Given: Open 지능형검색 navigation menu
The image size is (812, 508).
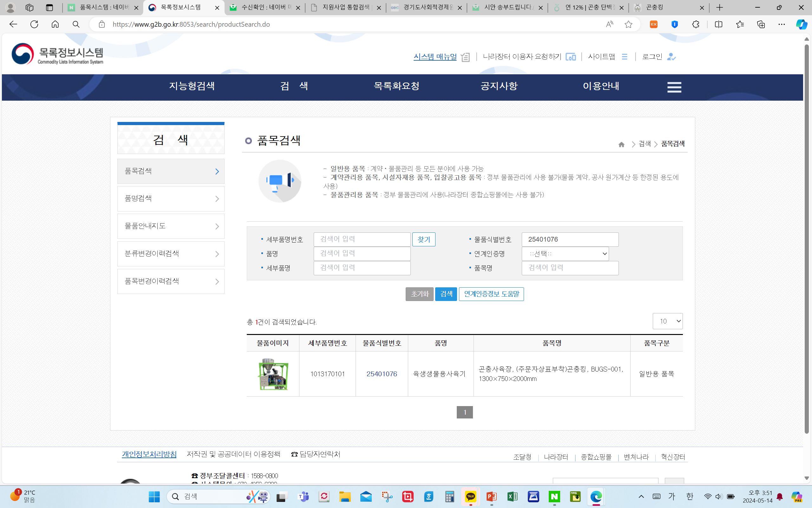Looking at the screenshot, I should 192,86.
